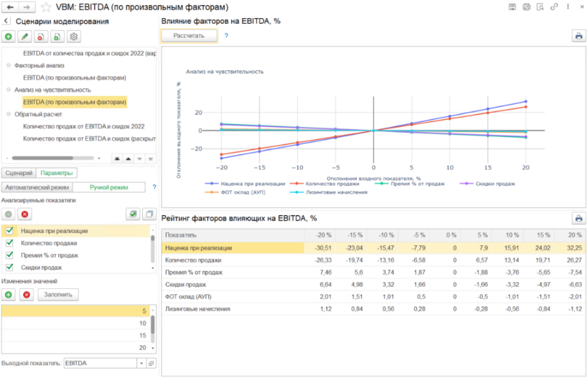Click the Заполнить button
The image size is (588, 378).
pyautogui.click(x=58, y=295)
